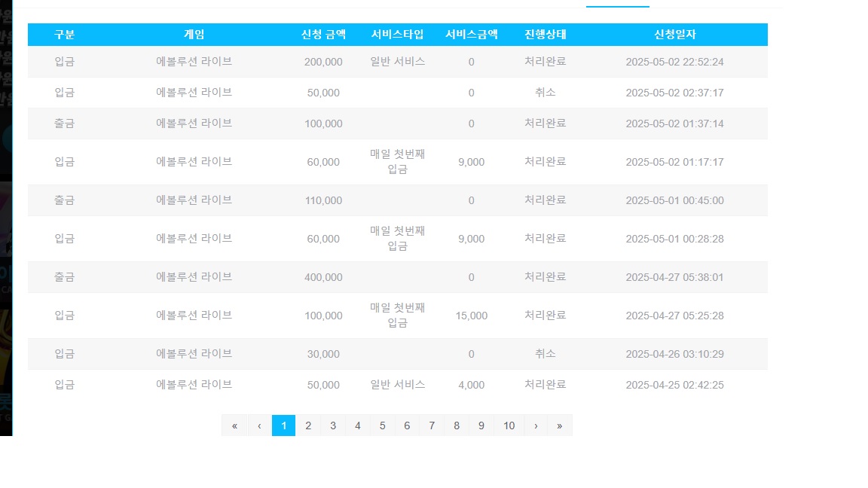Click the 서비스금액 column header

pyautogui.click(x=472, y=35)
